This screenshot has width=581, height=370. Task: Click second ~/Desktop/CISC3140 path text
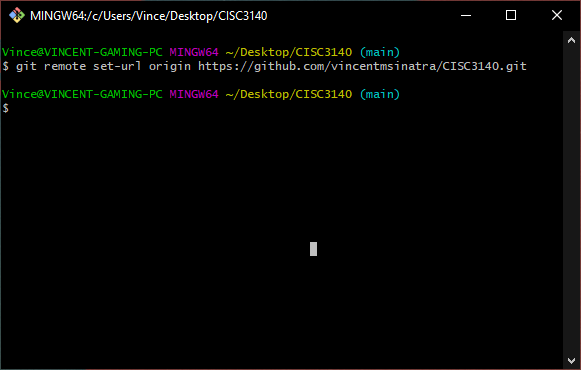289,94
